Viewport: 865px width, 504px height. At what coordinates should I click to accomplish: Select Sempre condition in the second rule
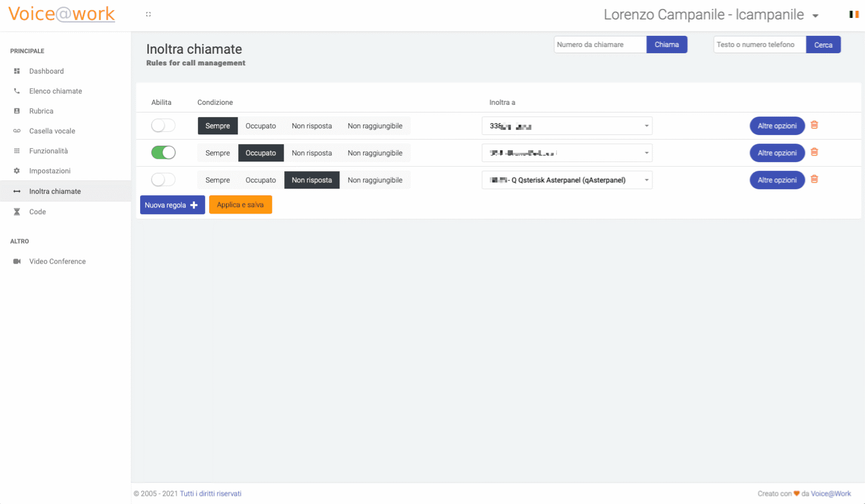tap(218, 153)
